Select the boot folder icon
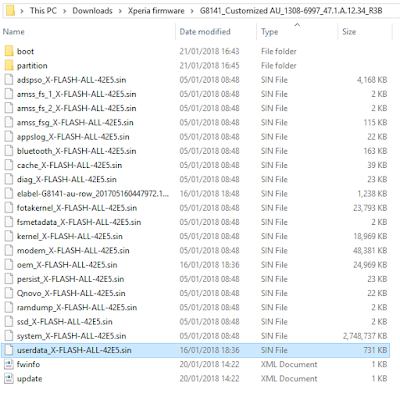400x393 pixels. (9, 51)
